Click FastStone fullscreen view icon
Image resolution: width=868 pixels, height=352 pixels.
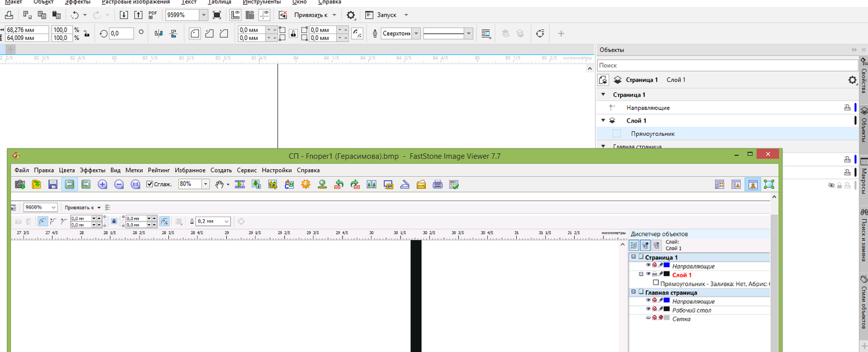click(769, 184)
